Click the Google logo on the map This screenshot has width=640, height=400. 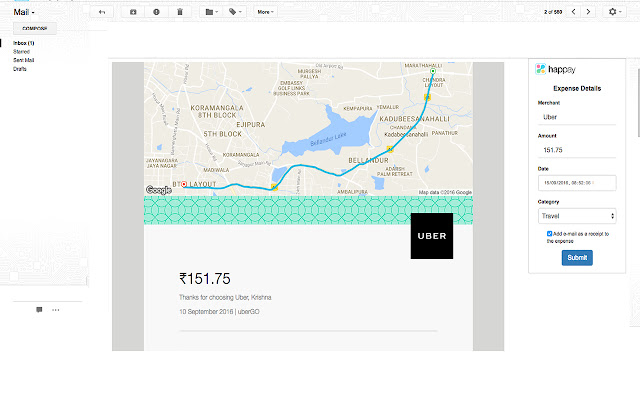click(159, 190)
